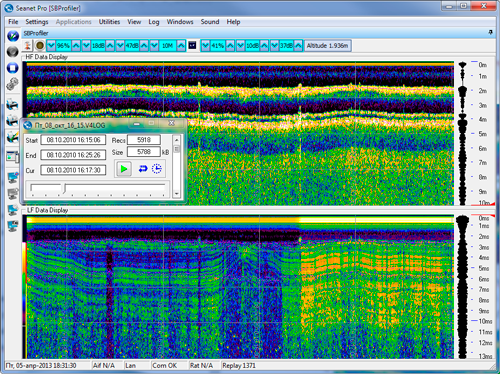Click the transducer icon in SBProfiler toolbar
This screenshot has height=374, width=500.
coord(27,45)
